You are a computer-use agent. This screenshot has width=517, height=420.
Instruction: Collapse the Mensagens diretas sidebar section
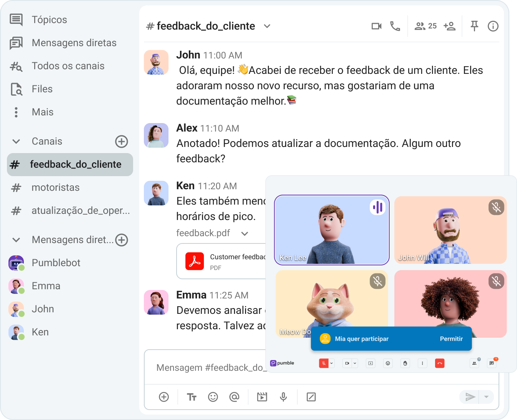(16, 240)
